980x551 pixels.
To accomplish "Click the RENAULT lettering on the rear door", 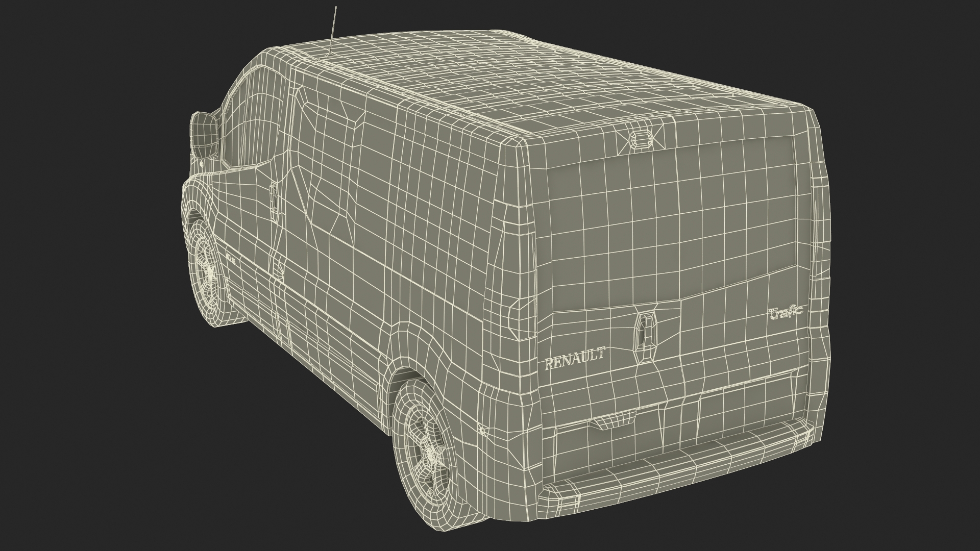I will [575, 358].
